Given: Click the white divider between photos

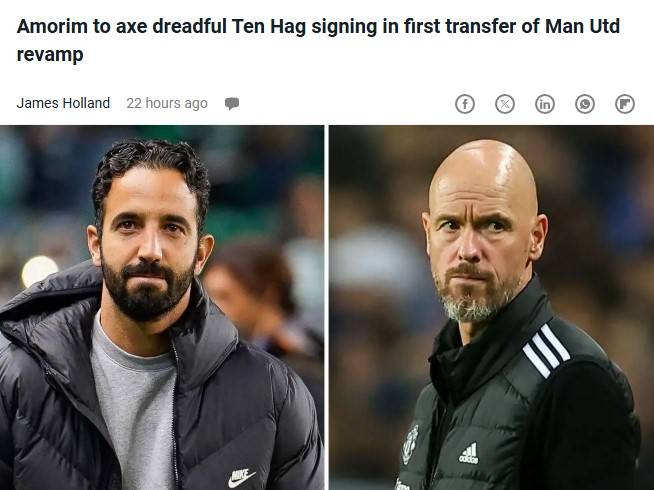Looking at the screenshot, I should coord(327,308).
